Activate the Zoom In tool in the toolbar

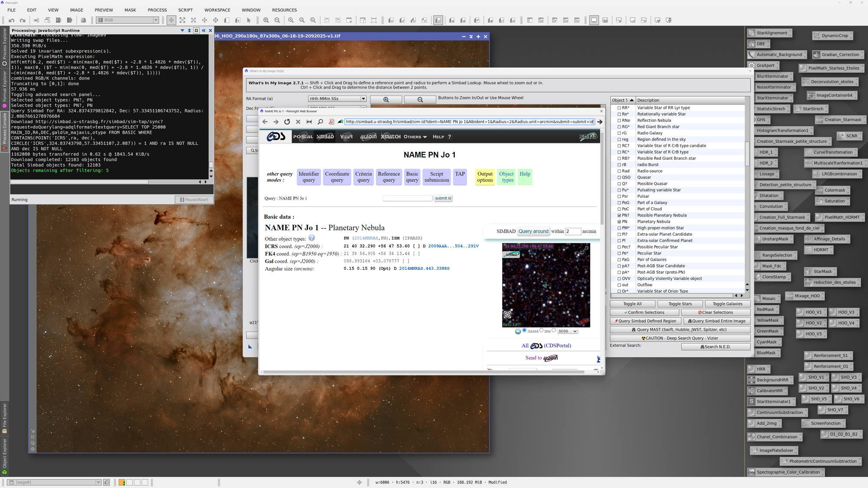[x=266, y=20]
